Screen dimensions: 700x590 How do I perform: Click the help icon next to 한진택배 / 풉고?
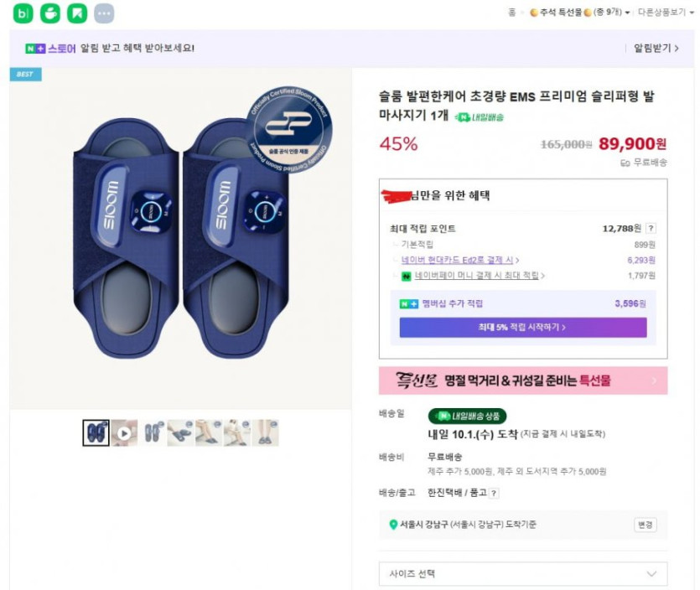[x=494, y=494]
